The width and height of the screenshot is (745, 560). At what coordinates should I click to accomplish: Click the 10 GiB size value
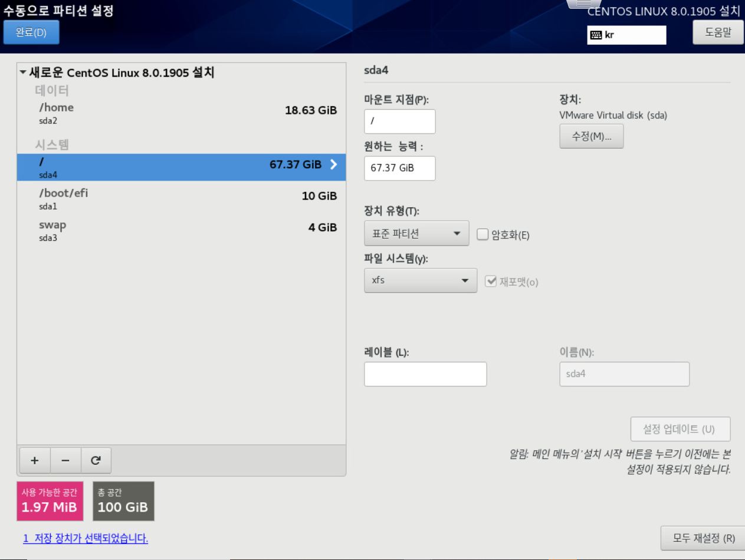tap(319, 196)
